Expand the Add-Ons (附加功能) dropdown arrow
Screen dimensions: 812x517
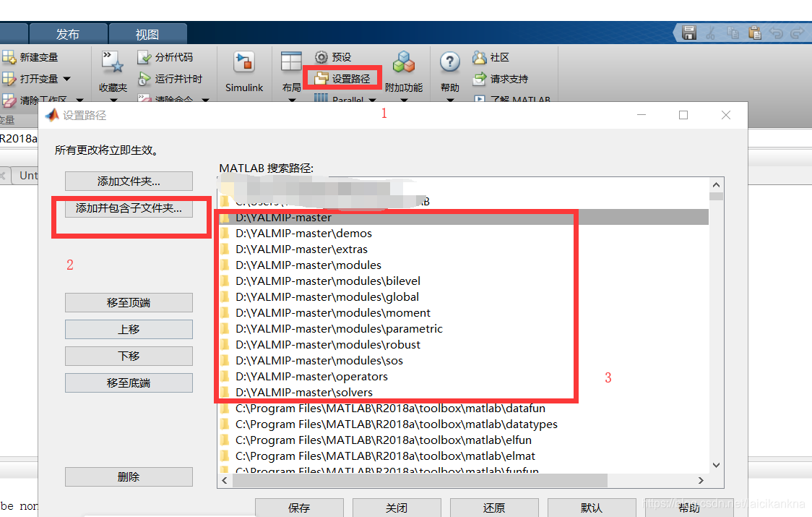[404, 100]
